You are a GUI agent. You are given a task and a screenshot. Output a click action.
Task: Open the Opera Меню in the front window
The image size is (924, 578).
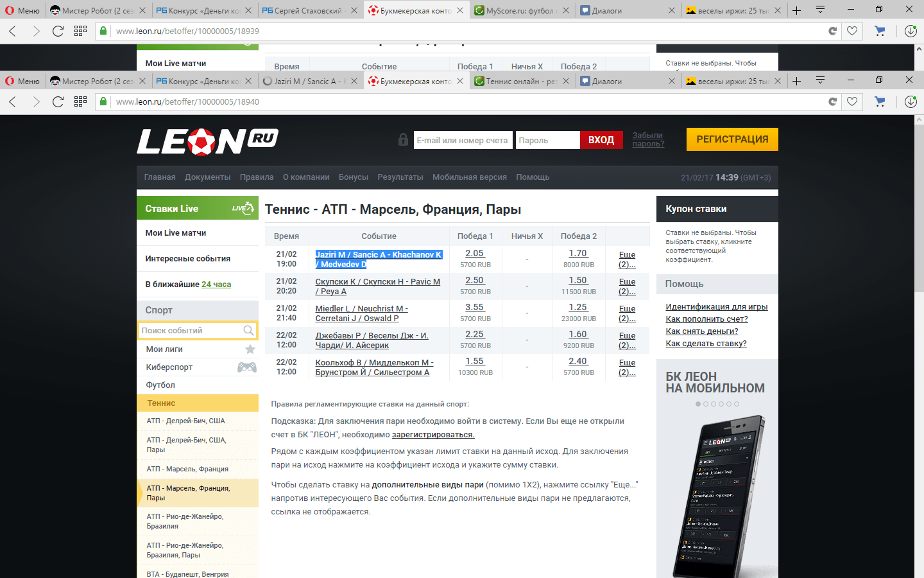(22, 81)
